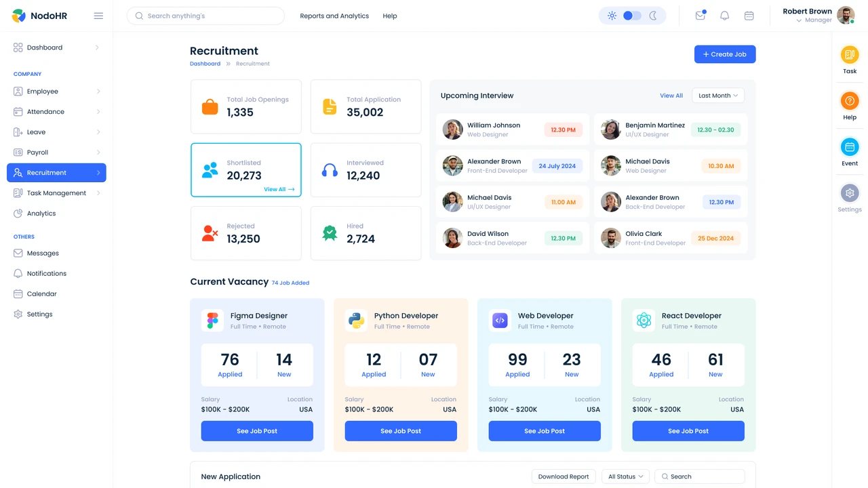Viewport: 868px width, 488px height.
Task: Click the React Developer logo icon
Action: pos(644,321)
